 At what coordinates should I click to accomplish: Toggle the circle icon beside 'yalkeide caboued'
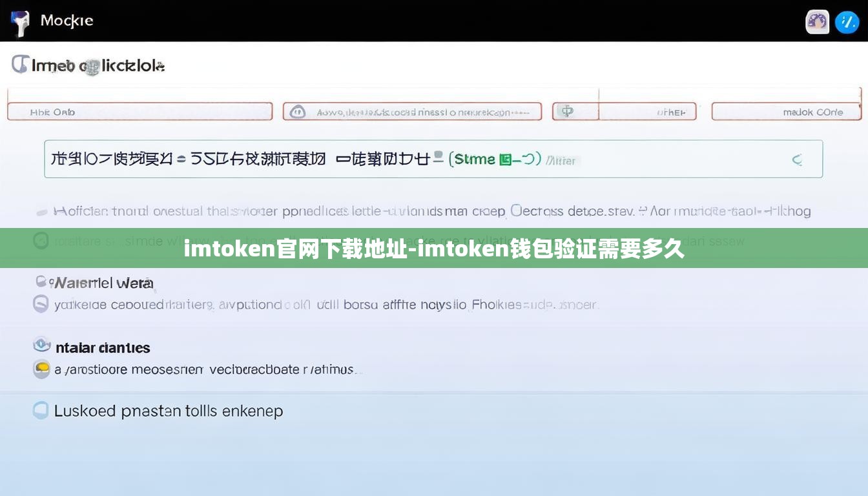41,304
